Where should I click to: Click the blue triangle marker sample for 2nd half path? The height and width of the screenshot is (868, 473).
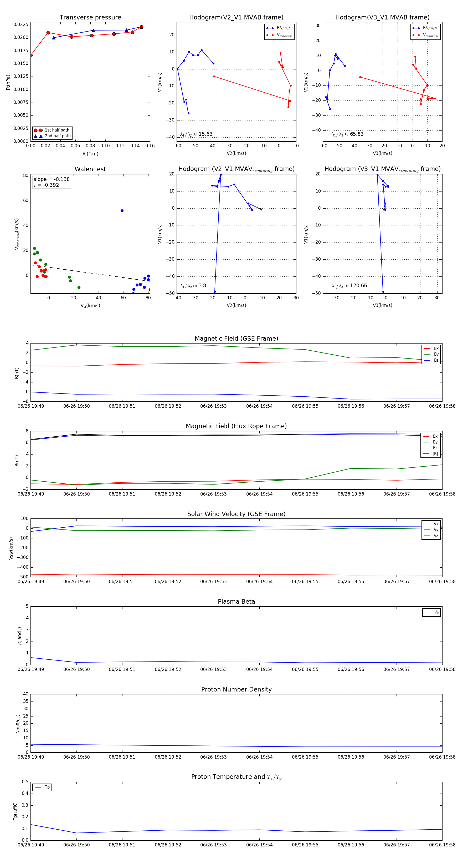[38, 136]
